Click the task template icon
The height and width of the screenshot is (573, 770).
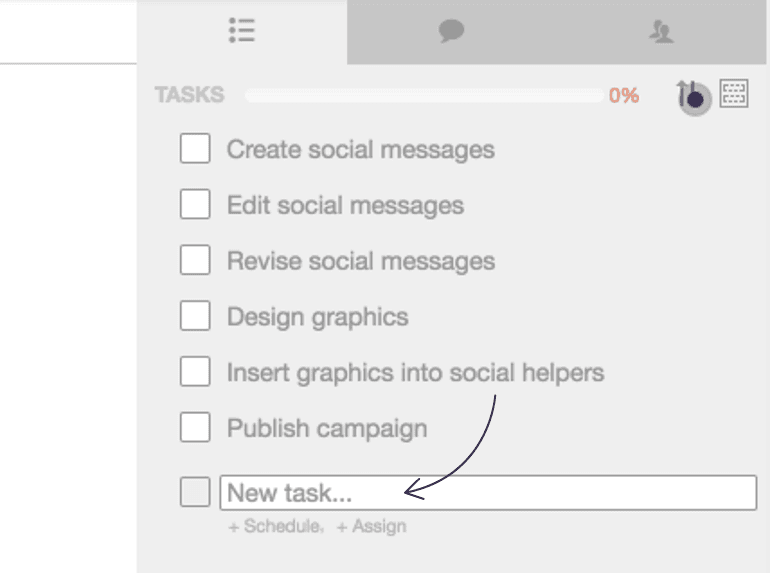(734, 95)
